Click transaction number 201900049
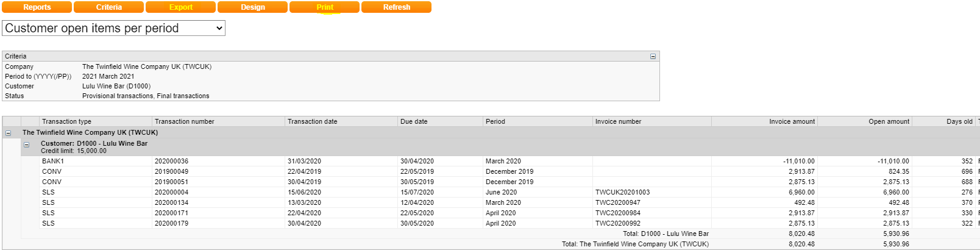980x250 pixels. tap(171, 171)
